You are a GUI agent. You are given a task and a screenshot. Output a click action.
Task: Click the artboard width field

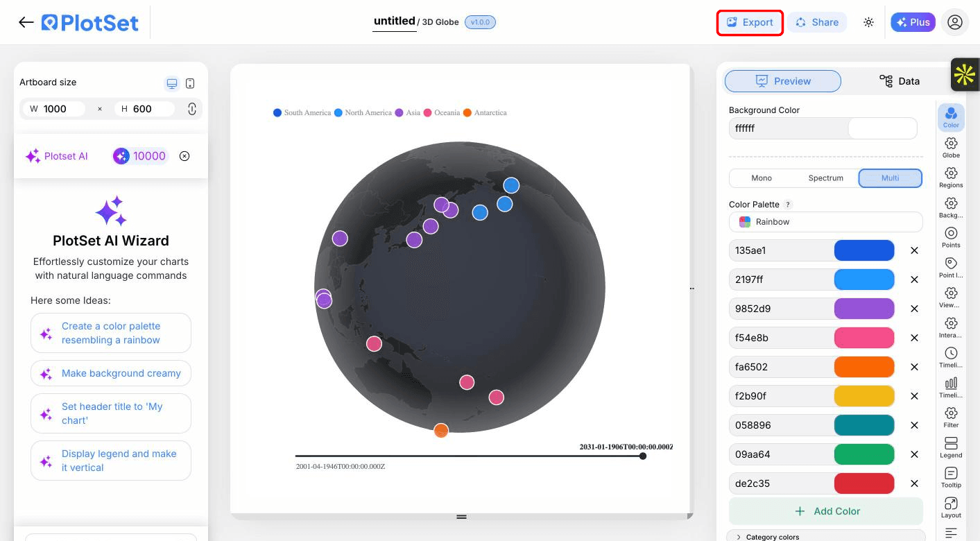click(54, 109)
